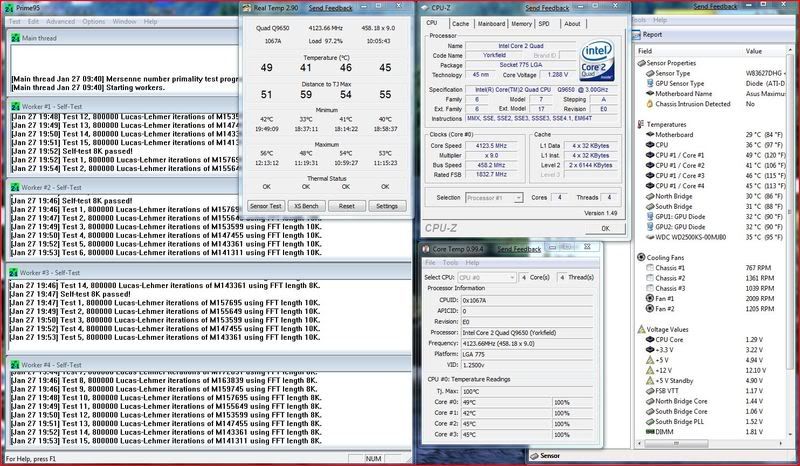Click the Real Temp title bar icon
800x466 pixels.
246,8
